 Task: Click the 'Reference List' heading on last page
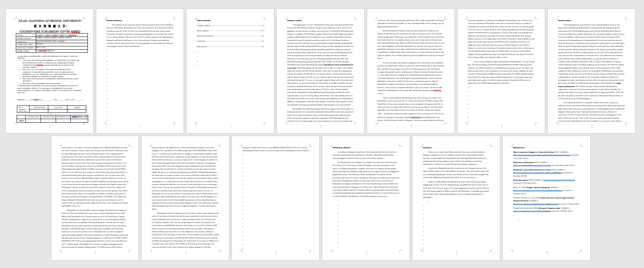[x=519, y=147]
